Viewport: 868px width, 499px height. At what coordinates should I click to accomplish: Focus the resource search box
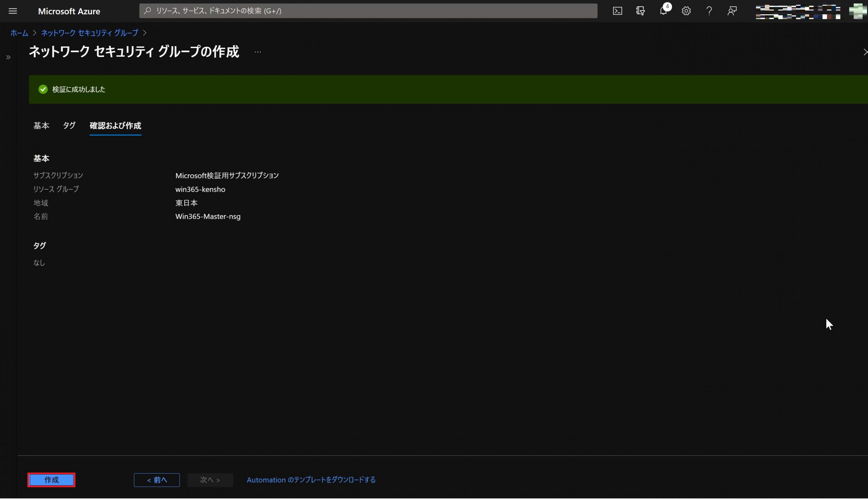pyautogui.click(x=368, y=11)
